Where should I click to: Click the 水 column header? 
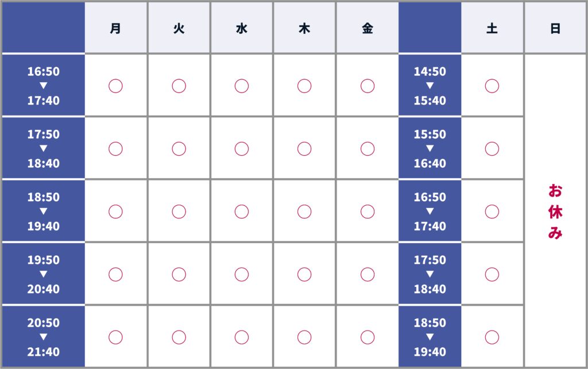[242, 28]
